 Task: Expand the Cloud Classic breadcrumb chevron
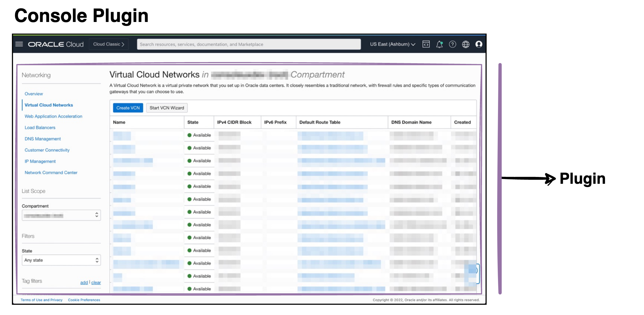point(123,44)
